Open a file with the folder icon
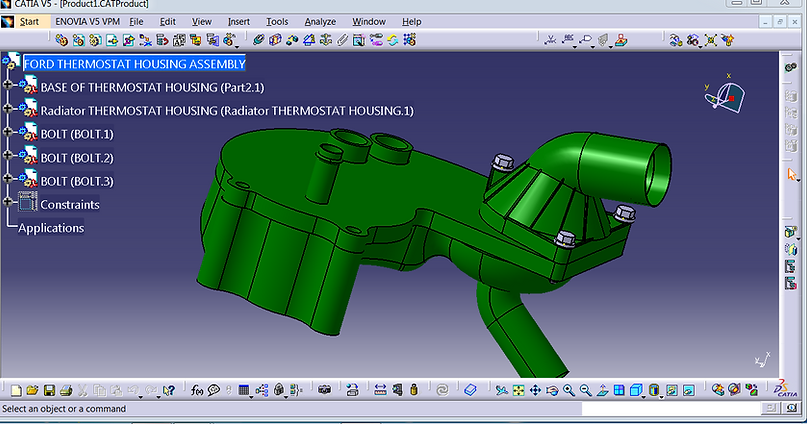 [x=32, y=391]
